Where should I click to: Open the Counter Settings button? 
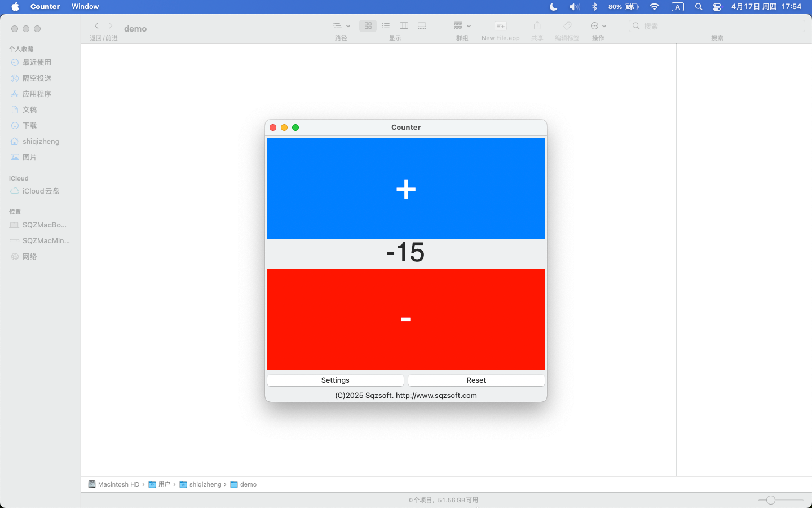336,380
